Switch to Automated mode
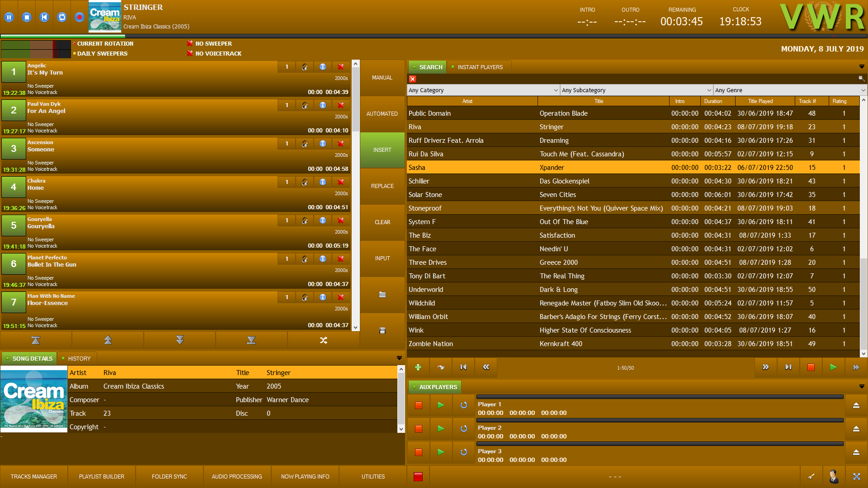Screen dimensions: 868x488 (382, 114)
